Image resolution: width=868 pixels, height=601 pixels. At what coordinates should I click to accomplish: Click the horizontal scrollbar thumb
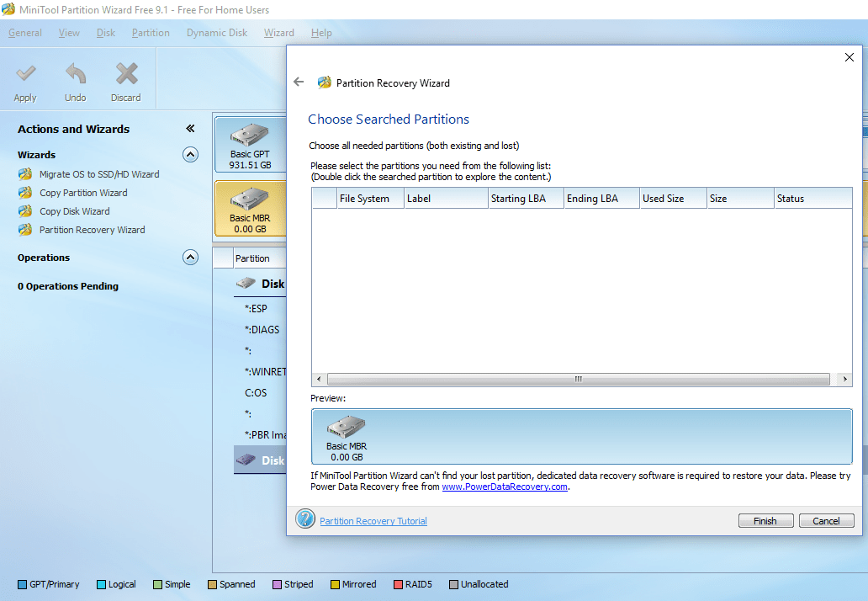click(579, 380)
